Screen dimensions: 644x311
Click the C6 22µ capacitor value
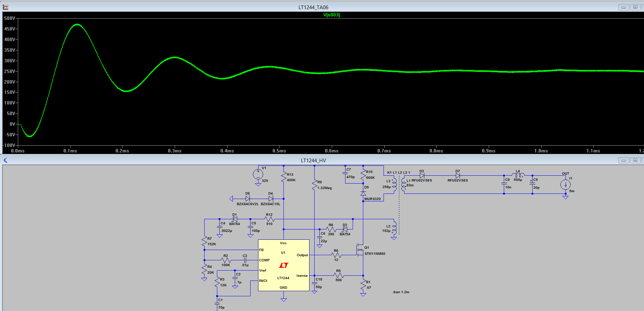point(324,241)
